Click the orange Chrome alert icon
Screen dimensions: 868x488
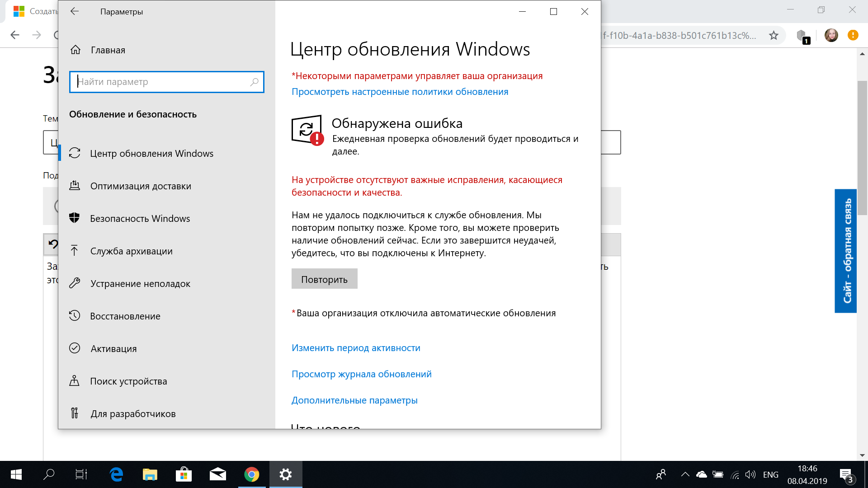[853, 35]
